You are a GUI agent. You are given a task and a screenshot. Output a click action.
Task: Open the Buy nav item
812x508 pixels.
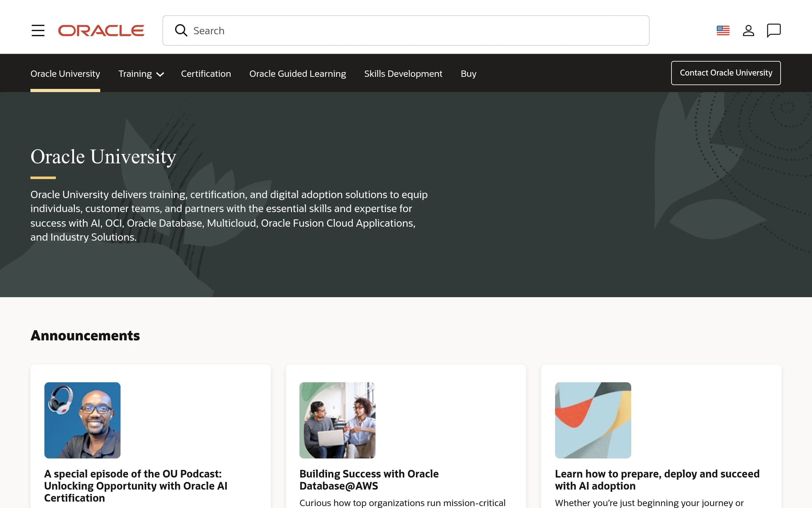click(x=468, y=74)
